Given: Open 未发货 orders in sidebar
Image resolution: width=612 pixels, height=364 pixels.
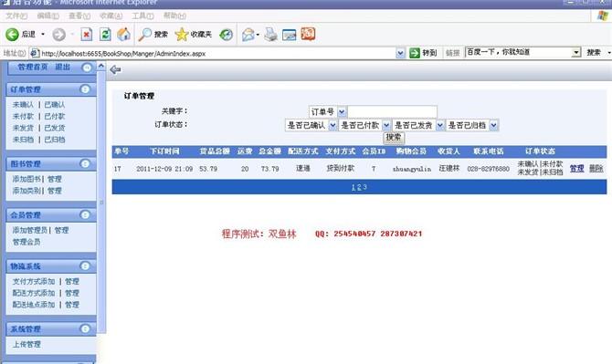Looking at the screenshot, I should (x=23, y=128).
